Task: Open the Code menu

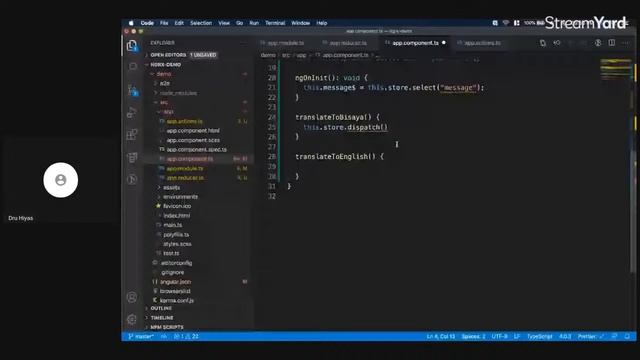Action: click(147, 23)
